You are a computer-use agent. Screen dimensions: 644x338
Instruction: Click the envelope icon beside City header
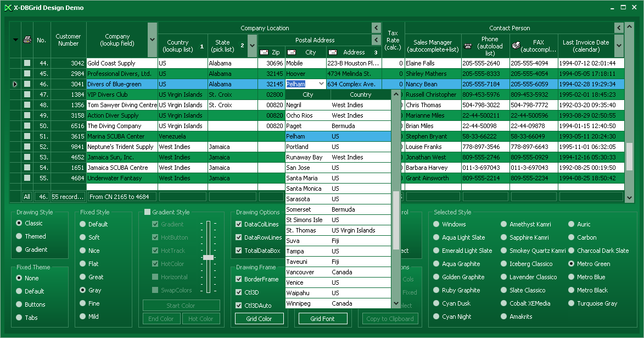tap(292, 52)
